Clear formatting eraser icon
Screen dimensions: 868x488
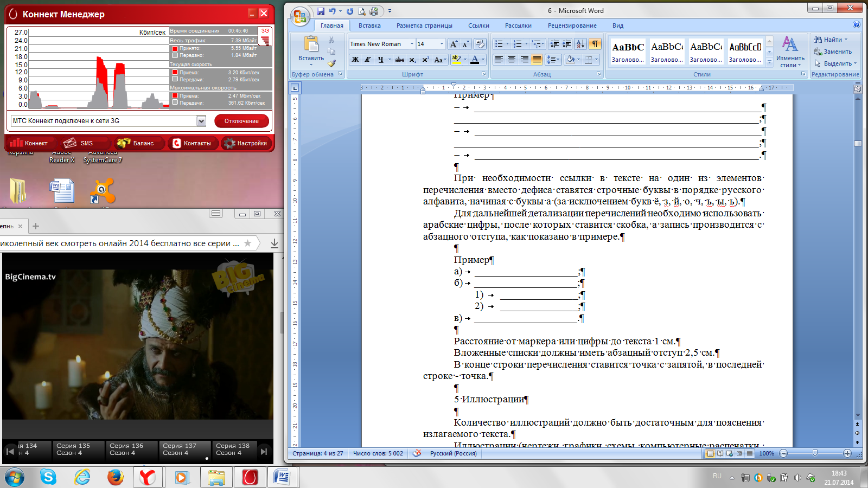click(480, 44)
